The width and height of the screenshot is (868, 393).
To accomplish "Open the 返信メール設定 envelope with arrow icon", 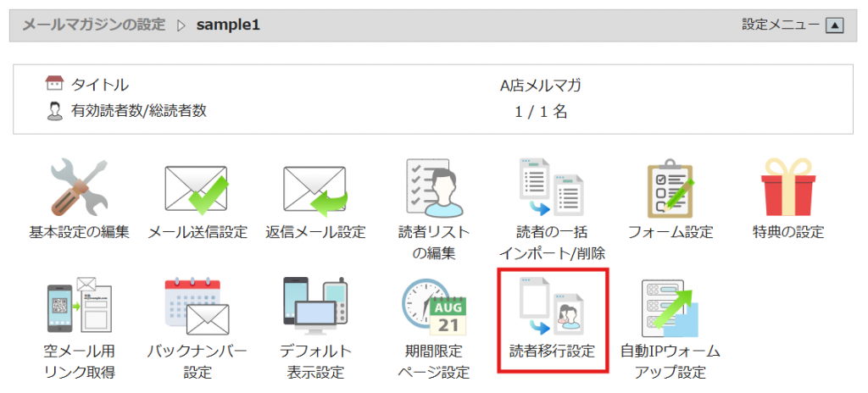I will pos(315,190).
